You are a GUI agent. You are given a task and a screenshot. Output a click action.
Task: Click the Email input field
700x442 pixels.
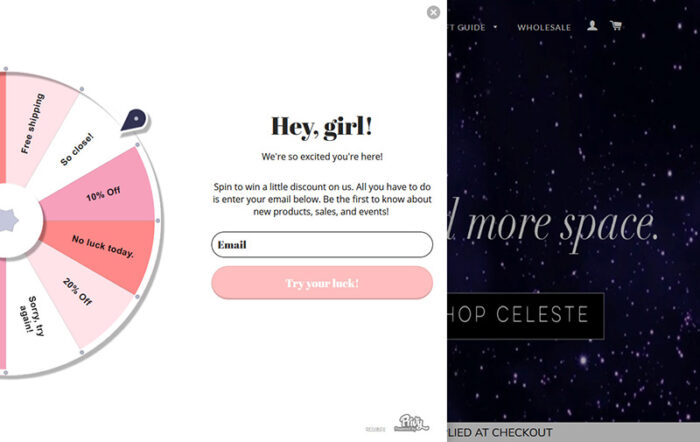[322, 245]
